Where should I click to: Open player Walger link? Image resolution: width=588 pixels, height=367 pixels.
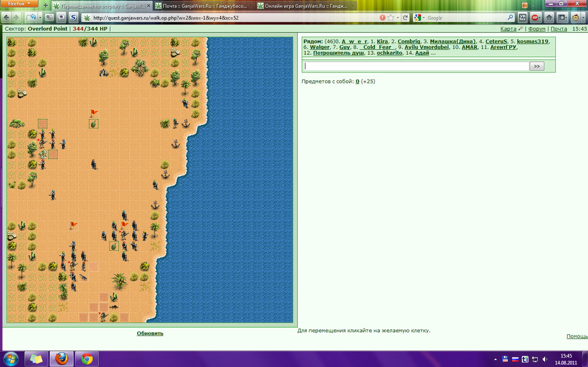(319, 47)
